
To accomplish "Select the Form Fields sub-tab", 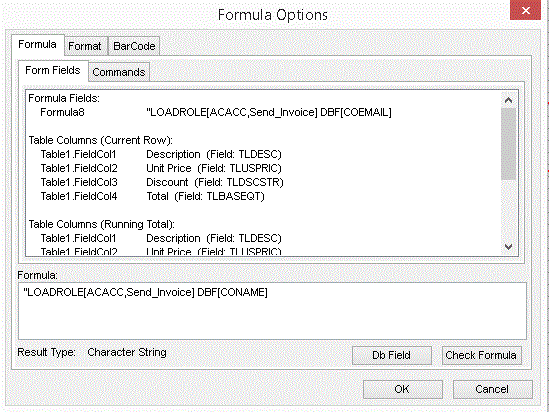I will click(x=53, y=71).
